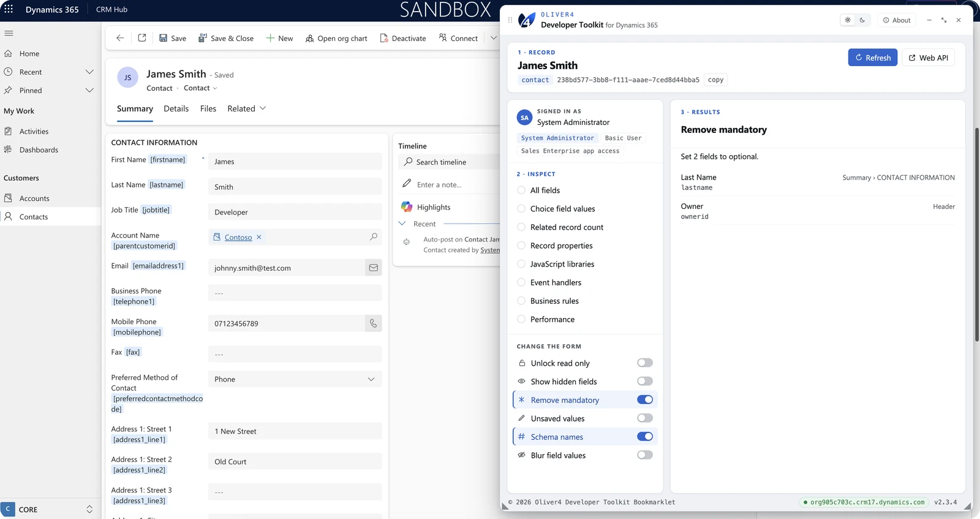Go back using the arrow icon
Viewport: 980px width, 519px height.
coord(120,38)
